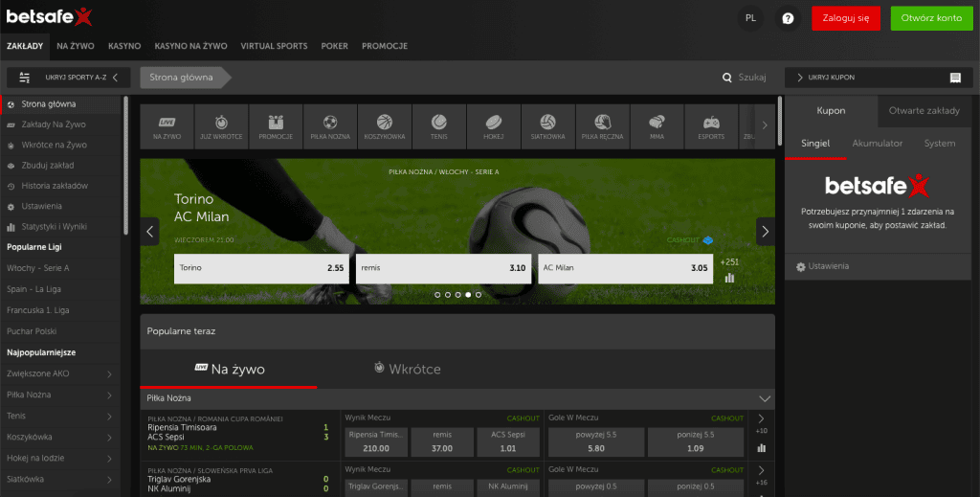Select the Piłka Nożna football tile
The image size is (980, 497).
coord(330,127)
